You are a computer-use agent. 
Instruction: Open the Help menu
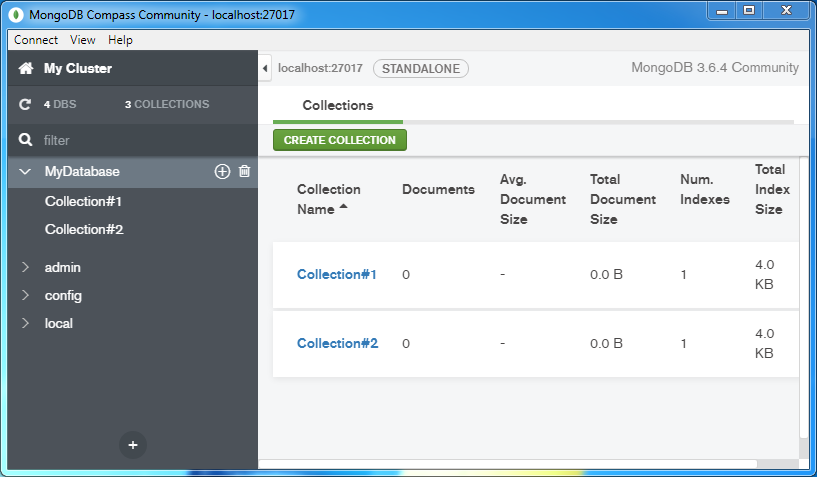120,40
